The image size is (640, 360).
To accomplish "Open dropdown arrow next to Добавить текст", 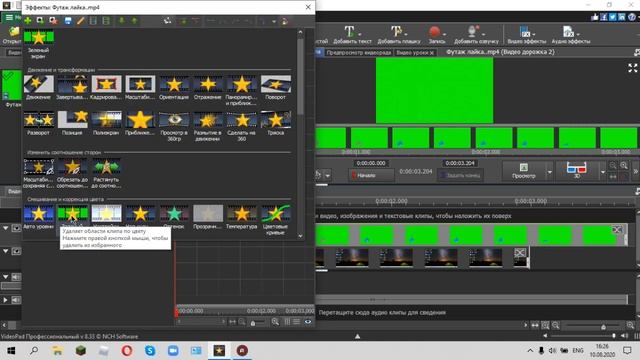I will click(360, 34).
